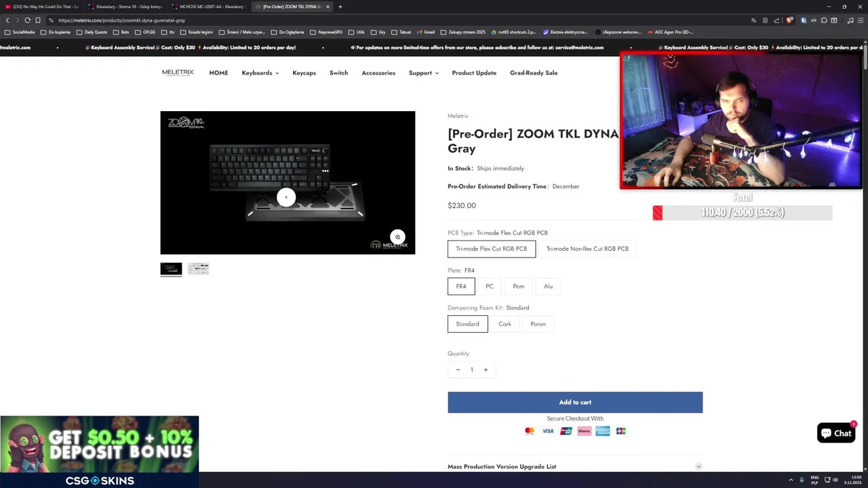Choose the PC plate option
868x488 pixels.
tap(490, 286)
